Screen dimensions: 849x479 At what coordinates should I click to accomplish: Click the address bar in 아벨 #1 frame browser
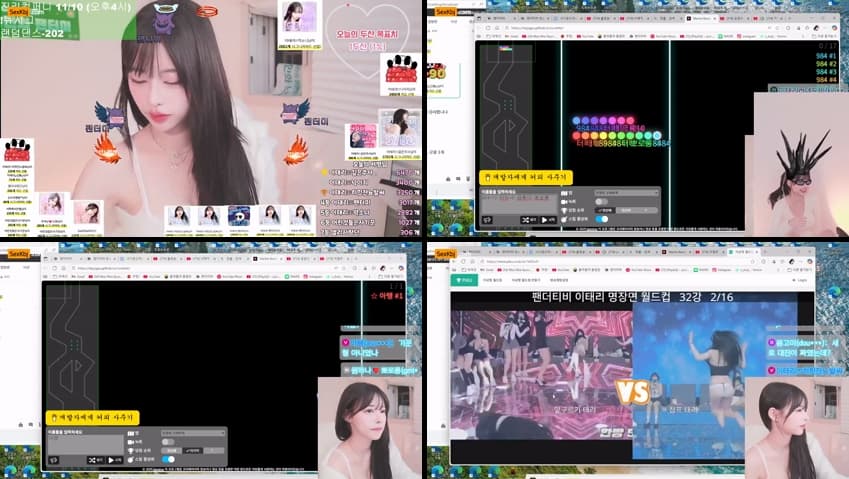206,268
